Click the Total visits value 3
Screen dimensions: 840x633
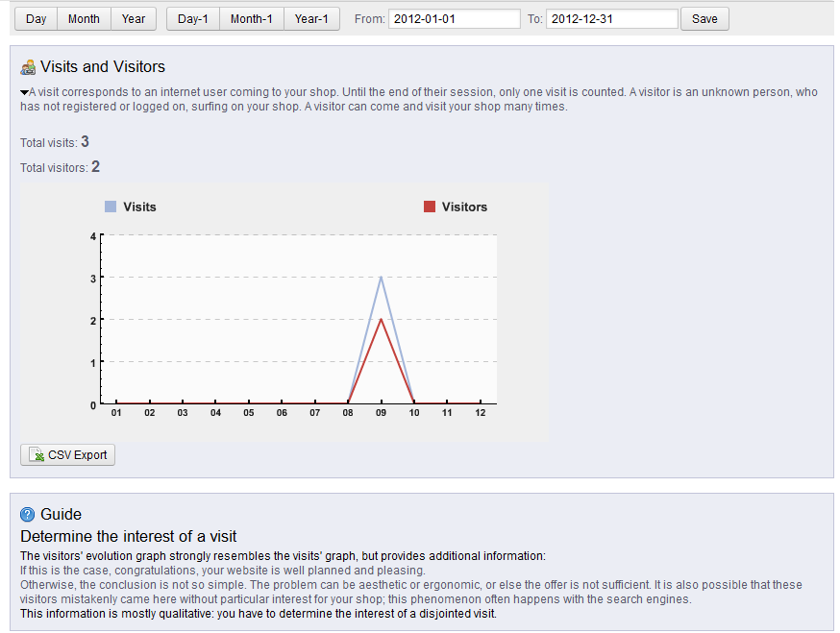[x=85, y=142]
